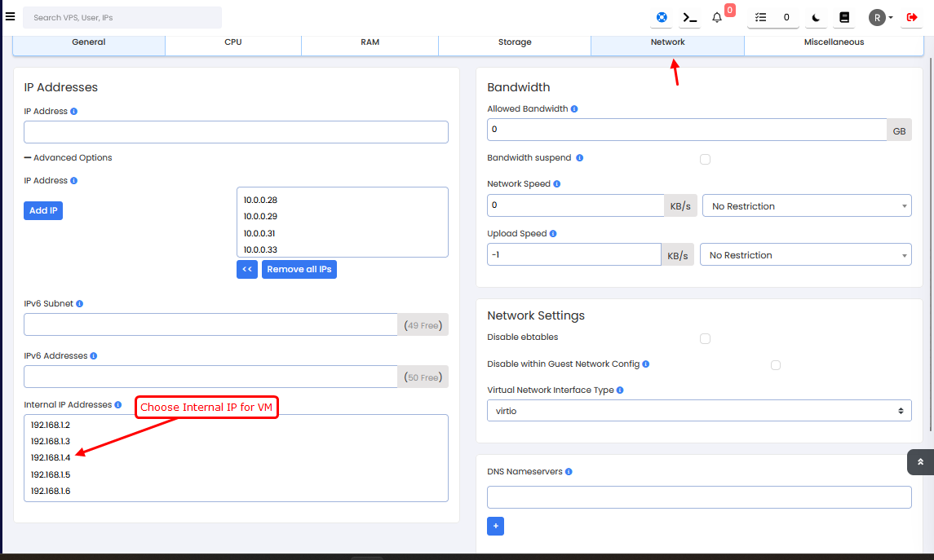934x560 pixels.
Task: Click the Allowed Bandwidth input field
Action: click(687, 130)
